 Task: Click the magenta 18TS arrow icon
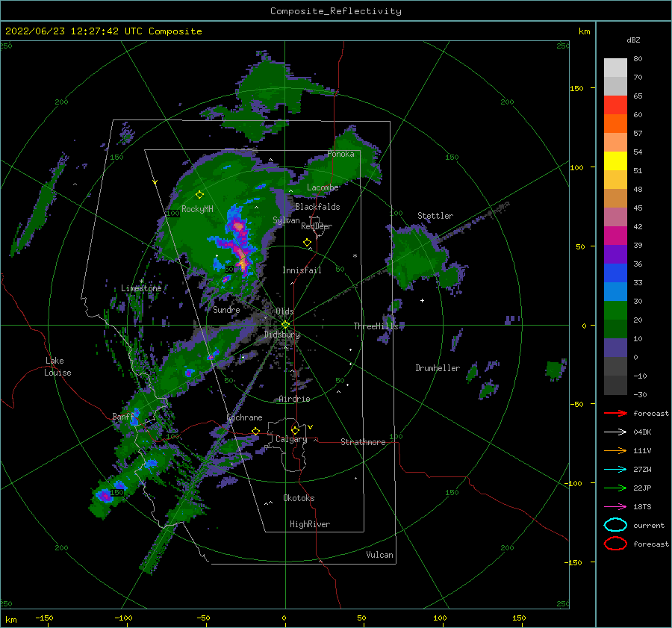click(615, 507)
